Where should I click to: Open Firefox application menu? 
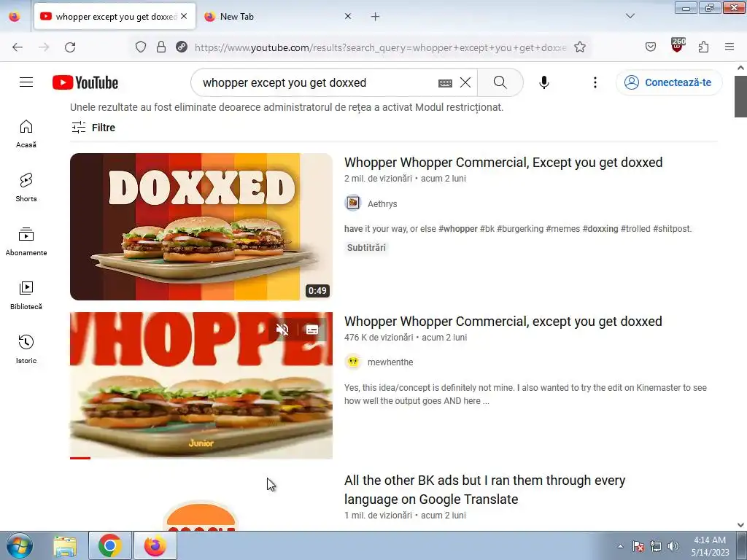[729, 47]
